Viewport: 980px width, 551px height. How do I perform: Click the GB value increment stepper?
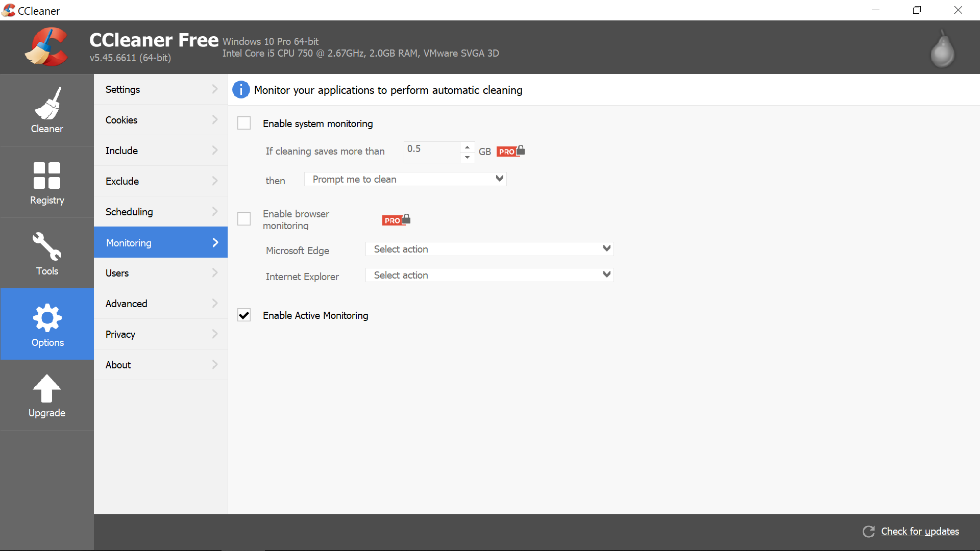(x=467, y=146)
